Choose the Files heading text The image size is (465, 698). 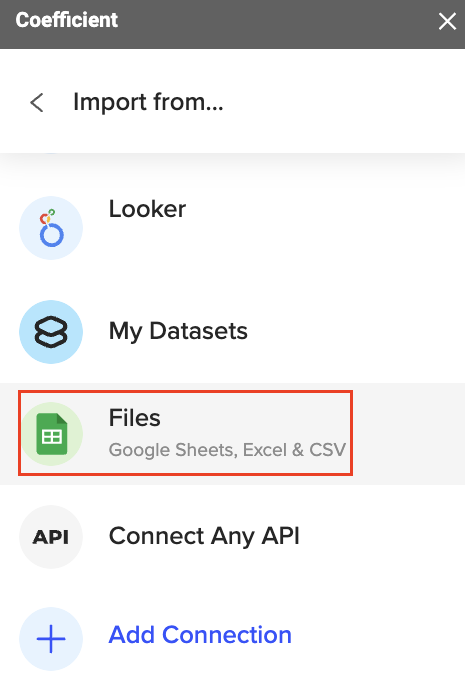click(x=134, y=418)
